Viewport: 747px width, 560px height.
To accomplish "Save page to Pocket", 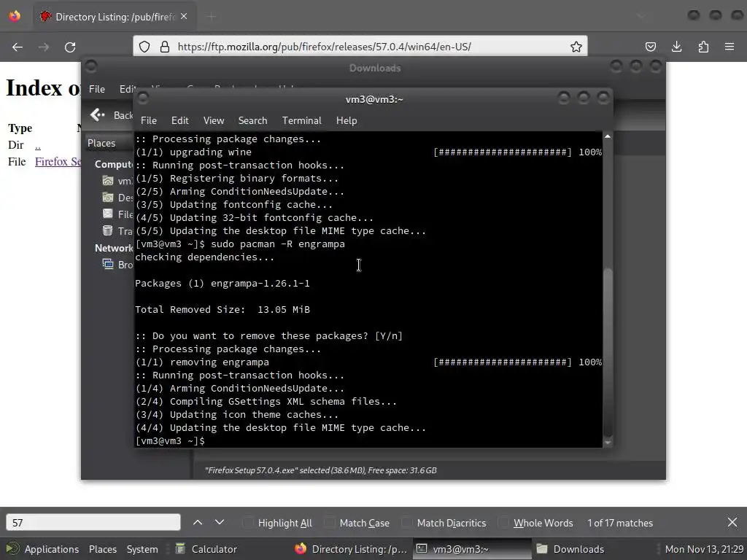I will coord(650,47).
